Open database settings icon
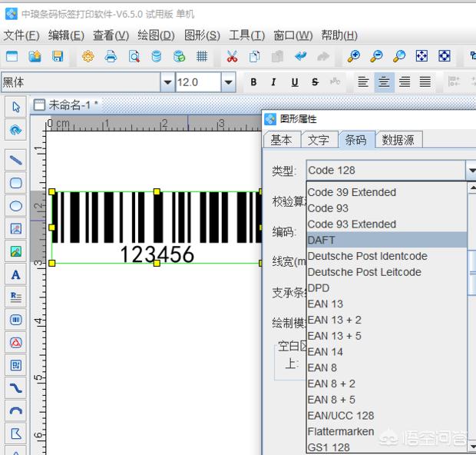The height and width of the screenshot is (455, 476). click(x=157, y=56)
